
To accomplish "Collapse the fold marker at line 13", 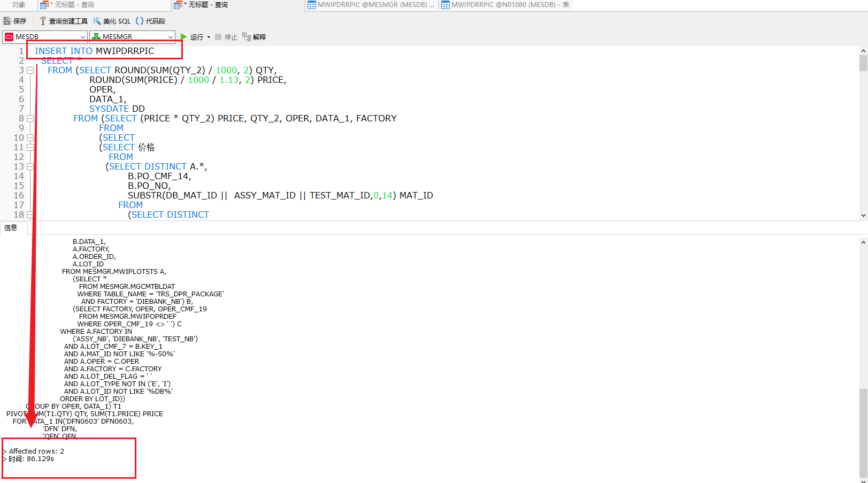I will 30,166.
